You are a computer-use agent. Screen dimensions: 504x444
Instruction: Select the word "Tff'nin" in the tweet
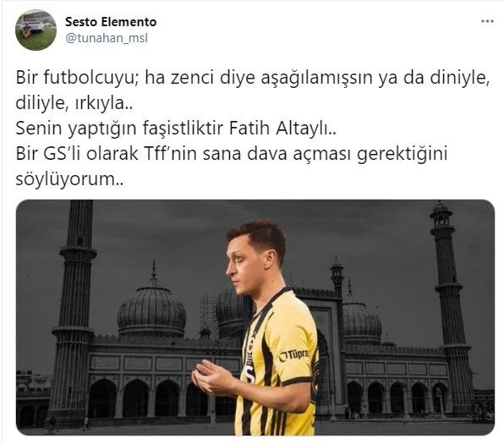[172, 154]
